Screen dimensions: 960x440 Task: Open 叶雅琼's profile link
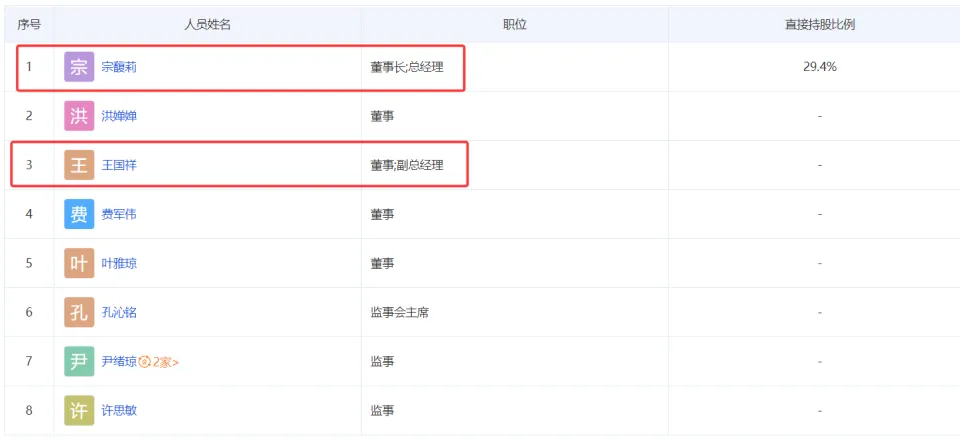119,263
